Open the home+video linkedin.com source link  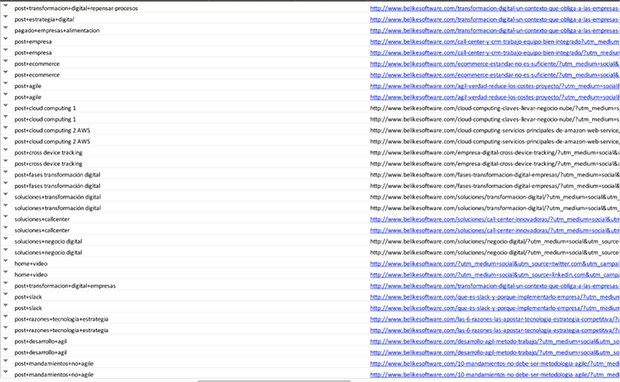click(495, 275)
